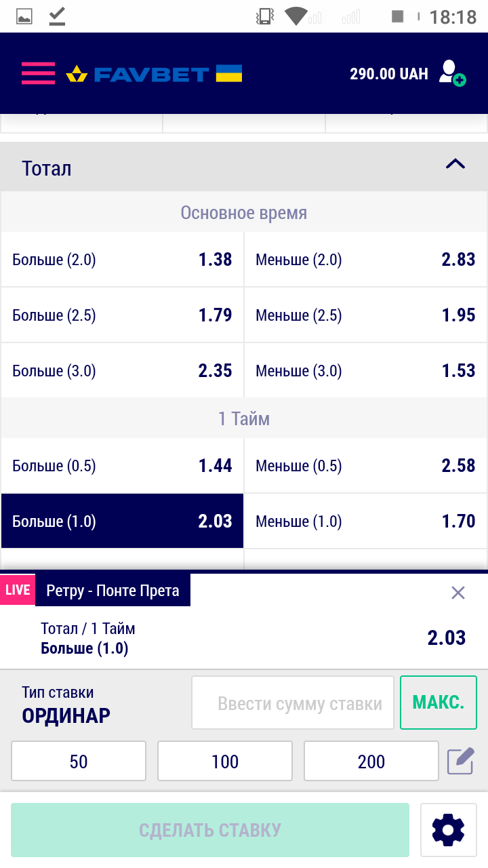Image resolution: width=488 pixels, height=868 pixels.
Task: Pick the 100 quick stake amount
Action: [225, 762]
